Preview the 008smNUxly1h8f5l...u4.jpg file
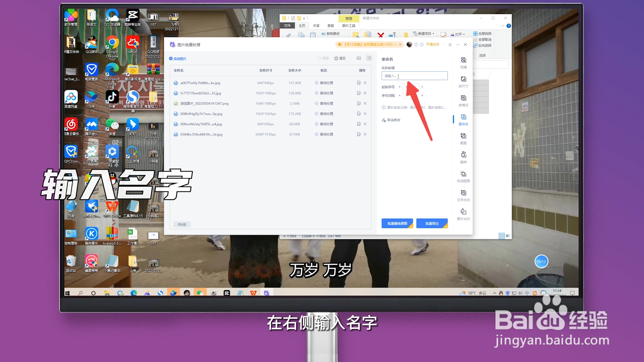 pos(359,124)
